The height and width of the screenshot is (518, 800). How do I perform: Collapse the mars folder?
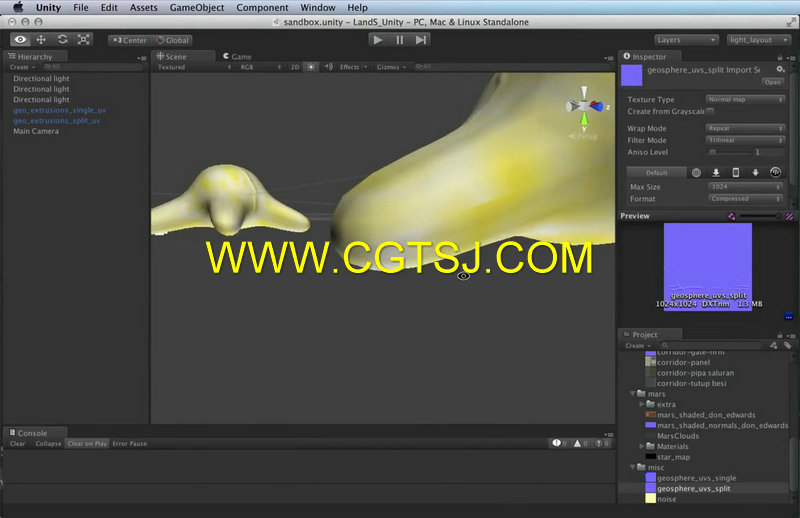click(x=633, y=393)
